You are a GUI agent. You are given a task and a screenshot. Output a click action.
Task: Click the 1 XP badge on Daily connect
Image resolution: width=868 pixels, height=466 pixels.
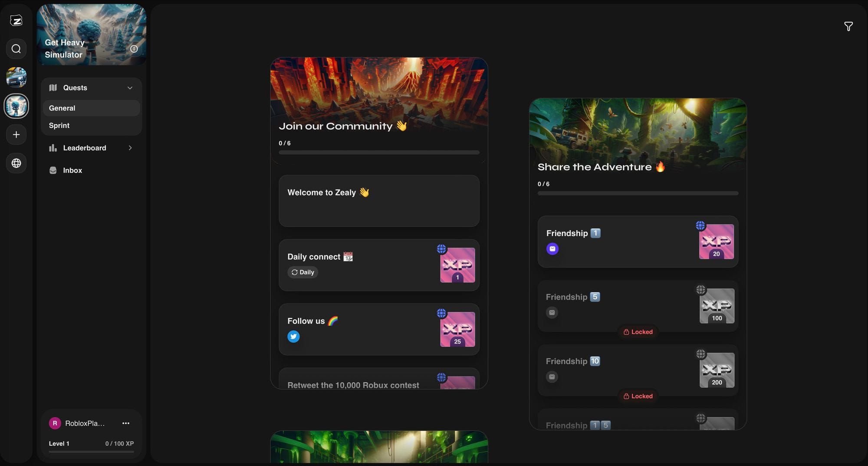(457, 265)
